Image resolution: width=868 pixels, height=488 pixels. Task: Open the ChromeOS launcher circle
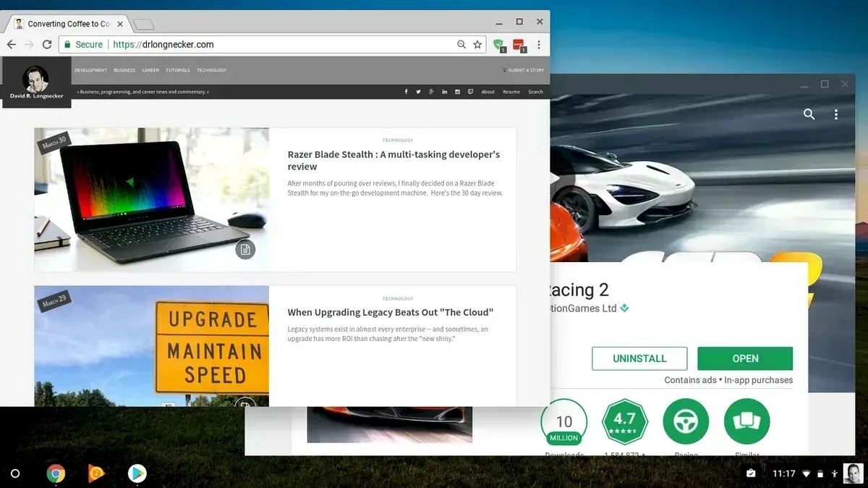15,474
